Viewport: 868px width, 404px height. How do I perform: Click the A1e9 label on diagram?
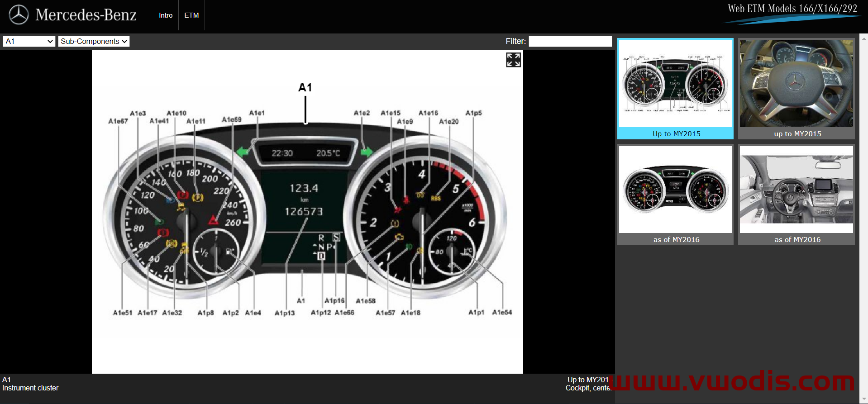pyautogui.click(x=405, y=121)
